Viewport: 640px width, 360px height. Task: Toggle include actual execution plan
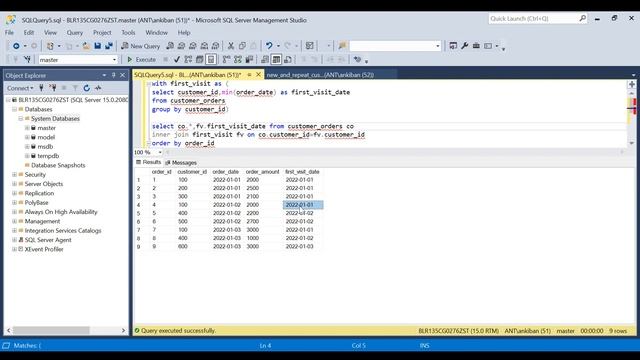click(x=227, y=60)
